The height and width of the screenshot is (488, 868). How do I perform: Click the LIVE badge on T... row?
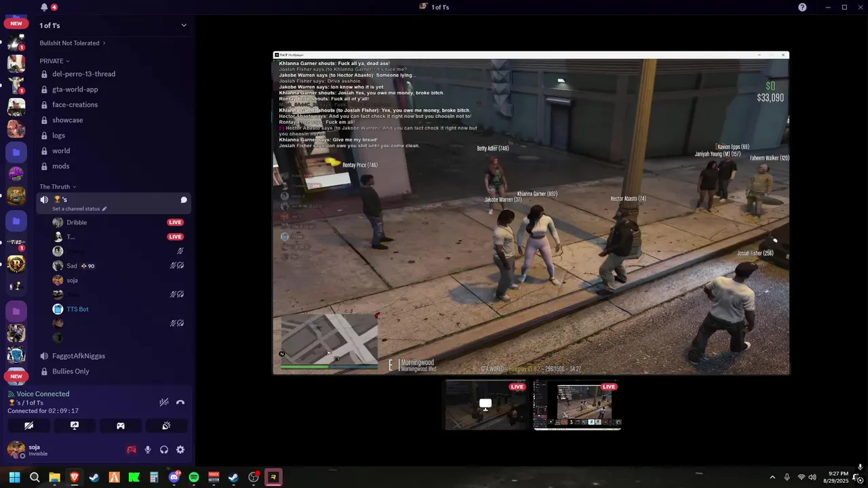[176, 237]
